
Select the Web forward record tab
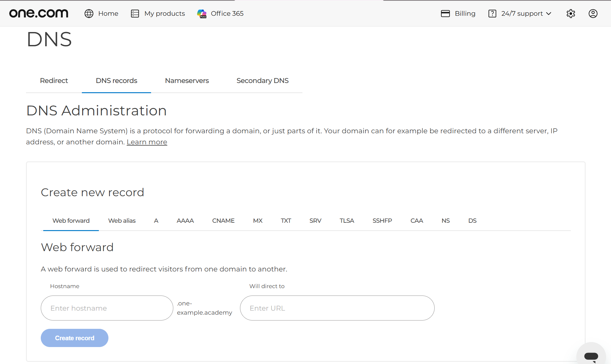(x=71, y=221)
